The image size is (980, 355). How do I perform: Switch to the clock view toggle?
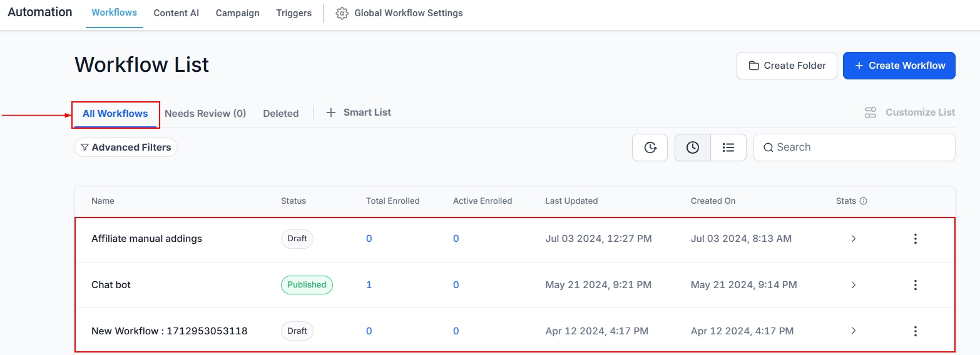pyautogui.click(x=692, y=147)
